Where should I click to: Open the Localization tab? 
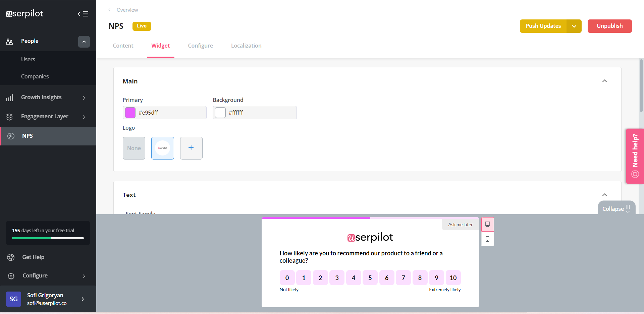(246, 46)
